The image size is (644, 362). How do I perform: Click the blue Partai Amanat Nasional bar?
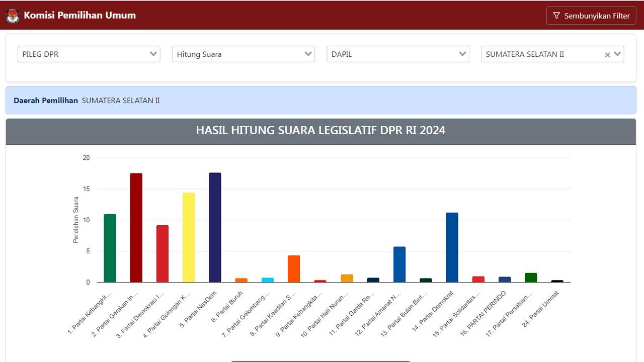point(399,264)
